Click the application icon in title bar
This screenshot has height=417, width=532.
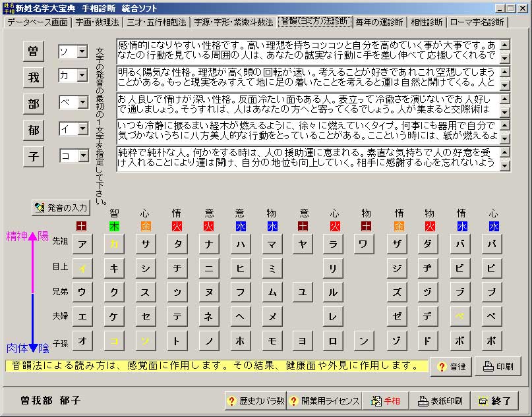(x=8, y=8)
